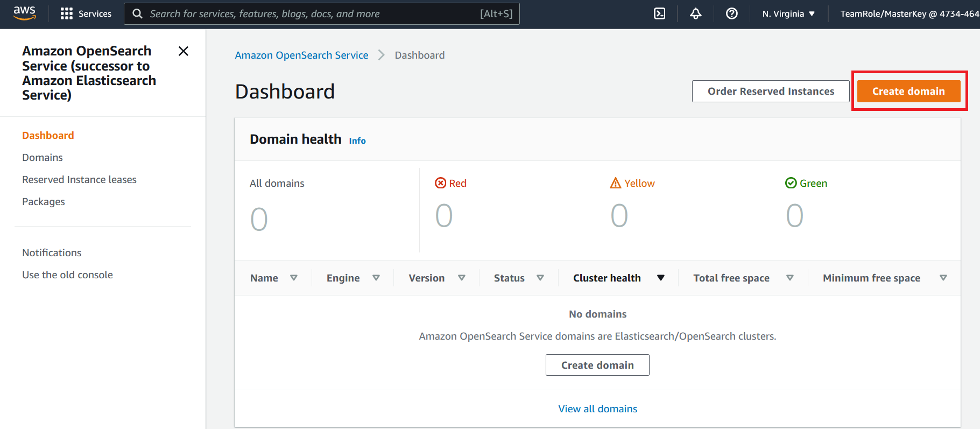Sort by Status column arrow
This screenshot has height=429, width=980.
(x=540, y=278)
